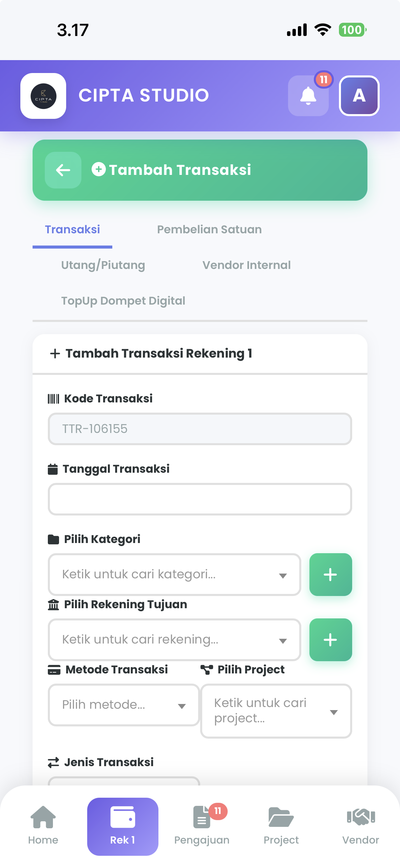Add new rekening tujuan with plus button
The image size is (400, 868).
330,640
